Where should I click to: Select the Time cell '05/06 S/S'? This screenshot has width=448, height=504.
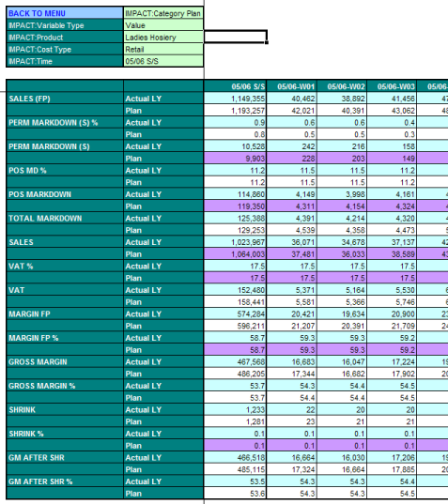tap(163, 61)
